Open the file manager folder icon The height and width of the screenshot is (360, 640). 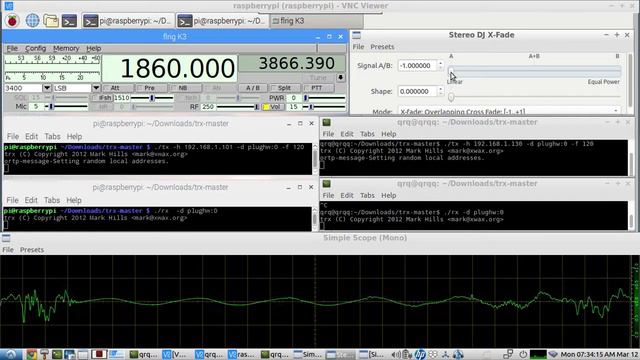[51, 20]
